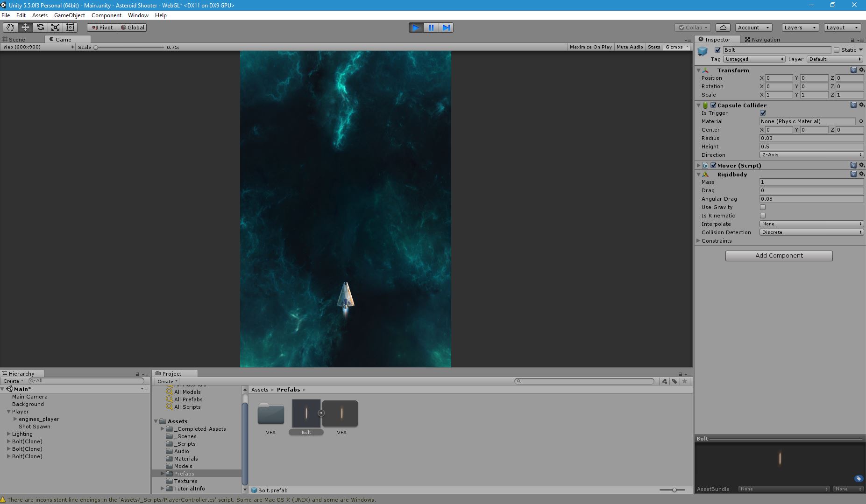Save search with star icon
The width and height of the screenshot is (866, 504).
pyautogui.click(x=685, y=381)
